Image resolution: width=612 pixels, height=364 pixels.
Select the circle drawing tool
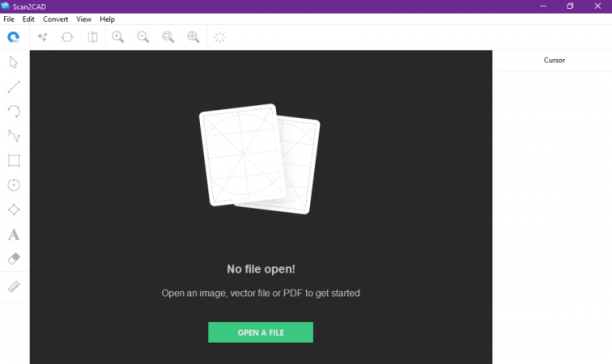pos(14,185)
